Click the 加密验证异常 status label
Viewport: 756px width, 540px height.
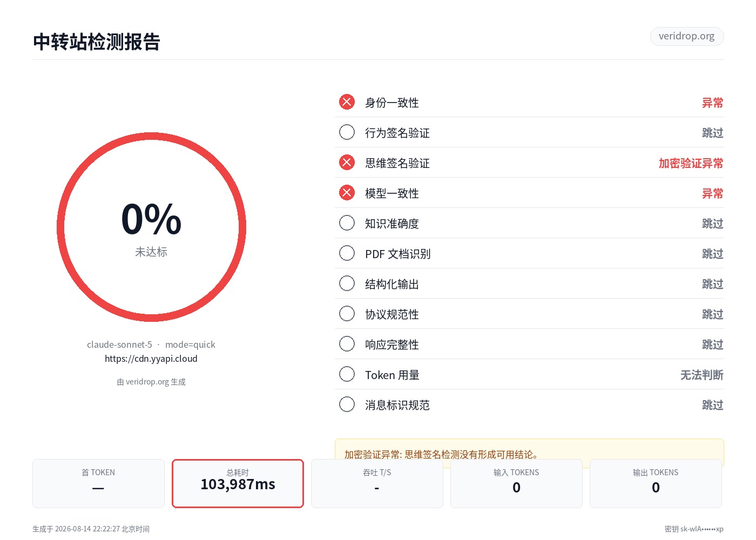tap(691, 163)
